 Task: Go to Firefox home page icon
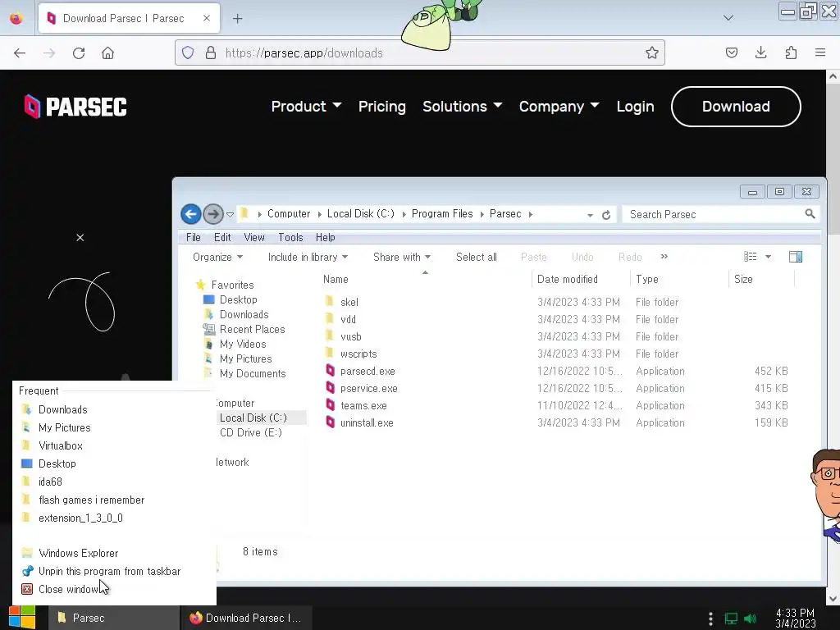click(x=107, y=53)
